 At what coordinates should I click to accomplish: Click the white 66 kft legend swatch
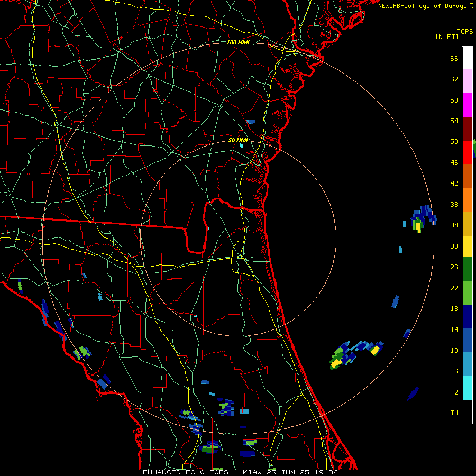(x=467, y=58)
